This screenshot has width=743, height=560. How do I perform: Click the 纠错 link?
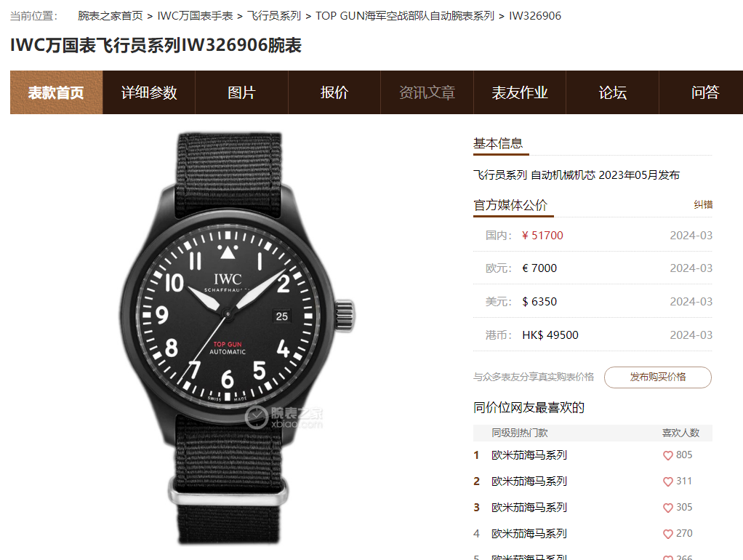pos(703,205)
